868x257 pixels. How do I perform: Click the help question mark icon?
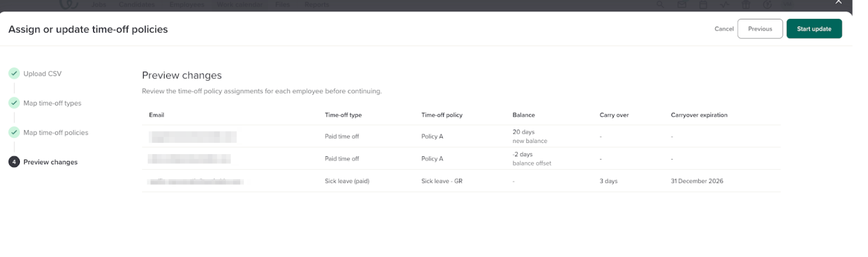click(767, 5)
